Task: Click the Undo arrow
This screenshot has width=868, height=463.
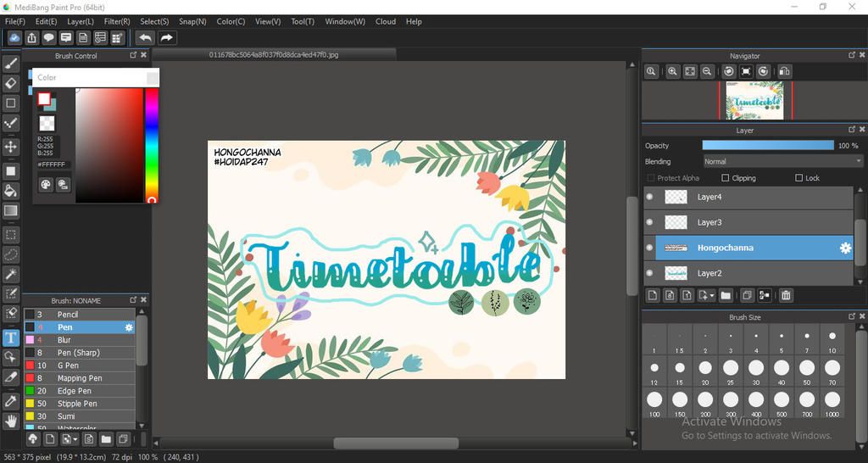Action: coord(145,37)
